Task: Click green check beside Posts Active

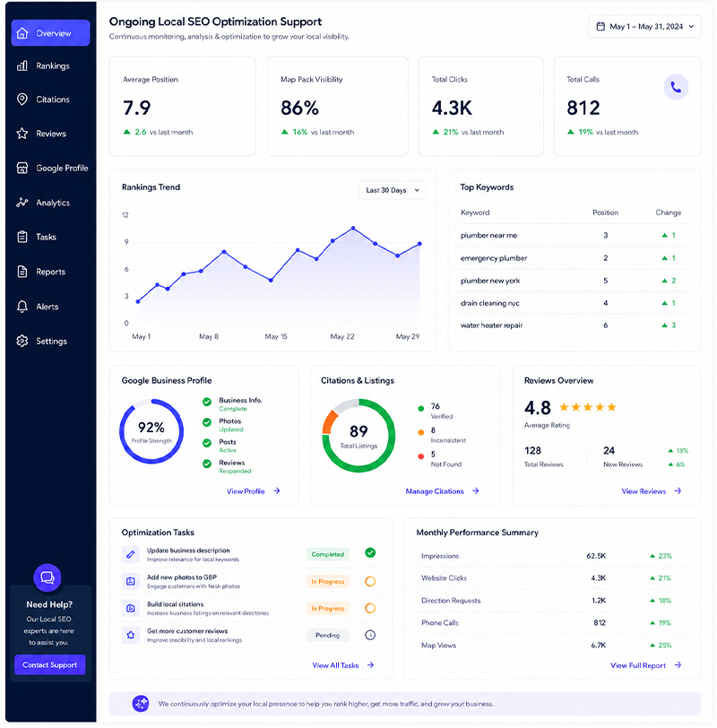Action: pyautogui.click(x=207, y=444)
